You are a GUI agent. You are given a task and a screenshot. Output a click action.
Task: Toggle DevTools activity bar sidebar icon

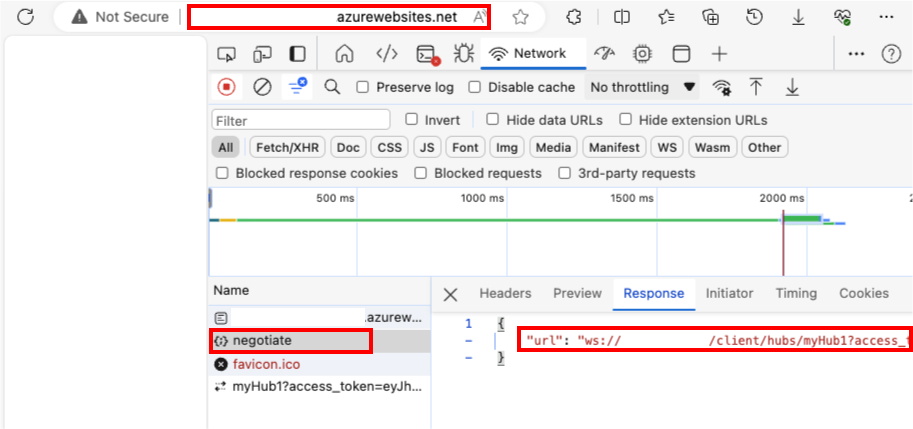[298, 54]
